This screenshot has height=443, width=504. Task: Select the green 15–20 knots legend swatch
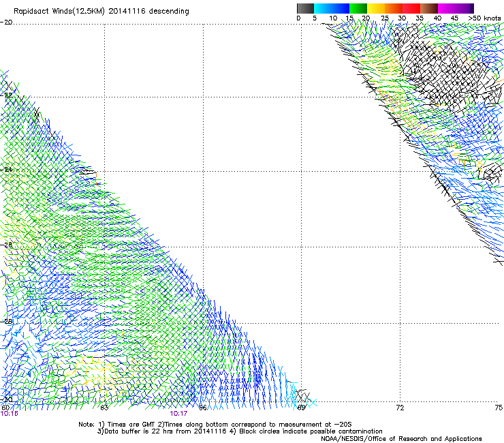coord(358,8)
